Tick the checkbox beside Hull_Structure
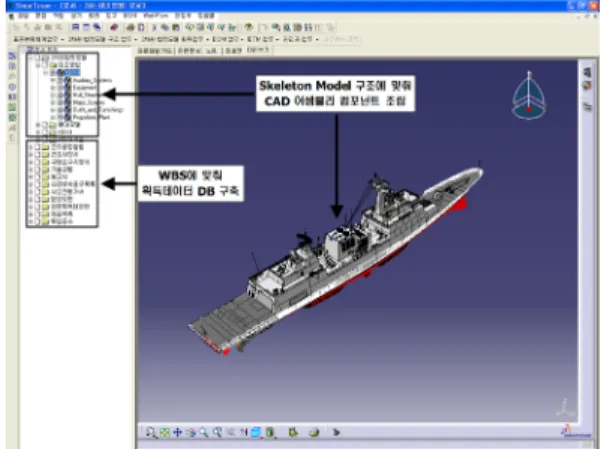This screenshot has width=601, height=449. point(60,95)
